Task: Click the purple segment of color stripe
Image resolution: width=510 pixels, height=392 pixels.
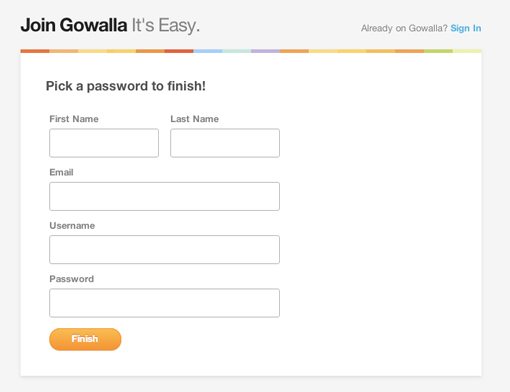Action: pos(265,51)
